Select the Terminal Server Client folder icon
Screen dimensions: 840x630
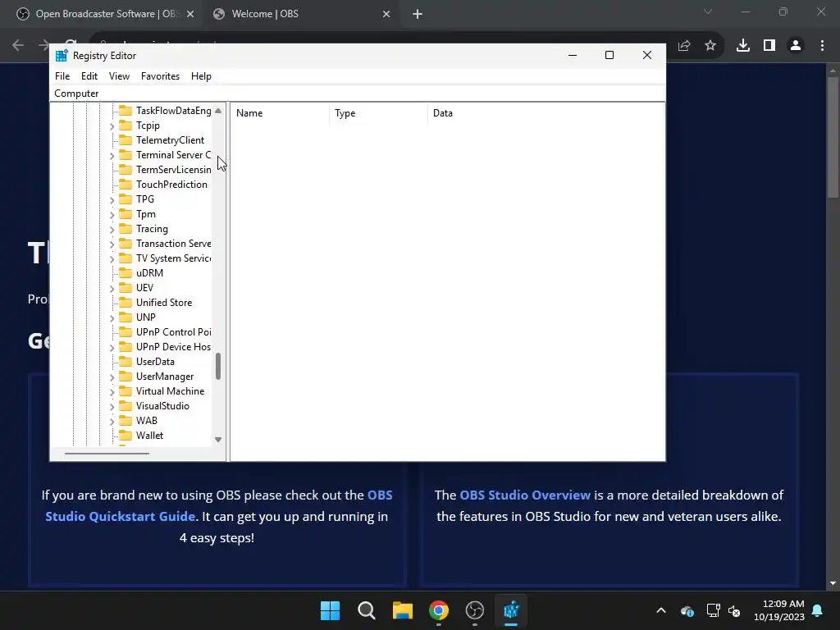pyautogui.click(x=126, y=155)
